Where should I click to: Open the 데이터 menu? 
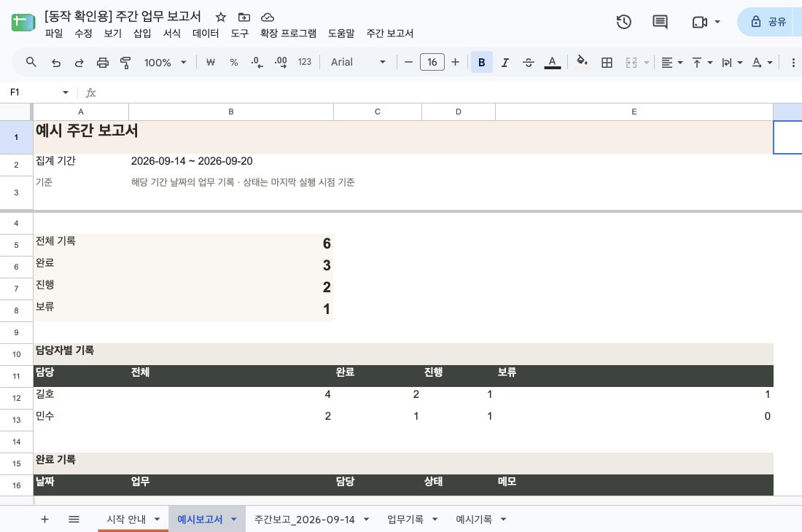[x=206, y=34]
